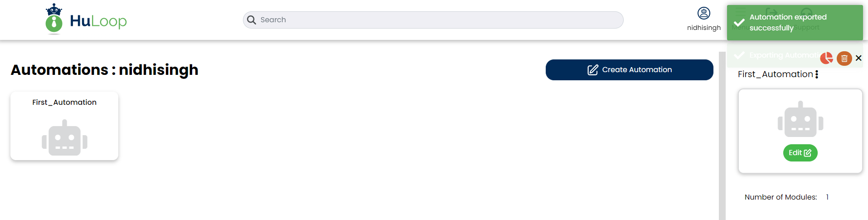The width and height of the screenshot is (868, 220).
Task: Click the checkmark in success notification
Action: 739,23
